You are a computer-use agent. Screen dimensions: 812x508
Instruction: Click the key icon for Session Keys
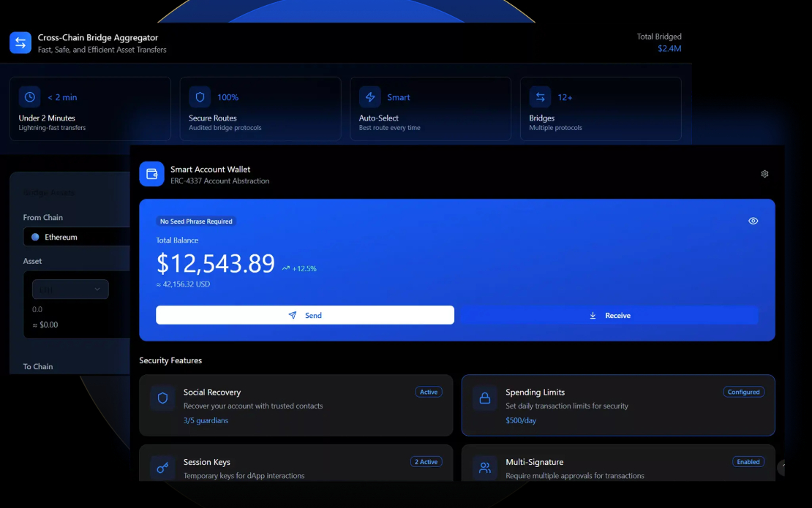pyautogui.click(x=162, y=469)
